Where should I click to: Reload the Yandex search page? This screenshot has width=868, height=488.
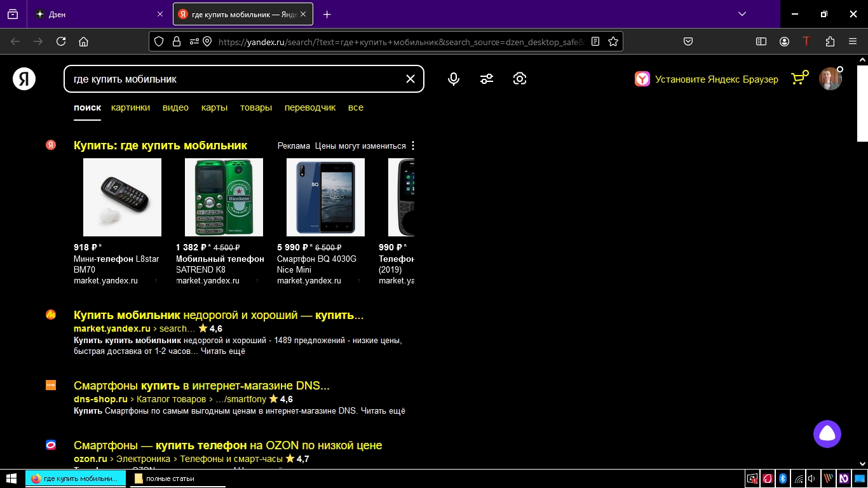pos(61,41)
